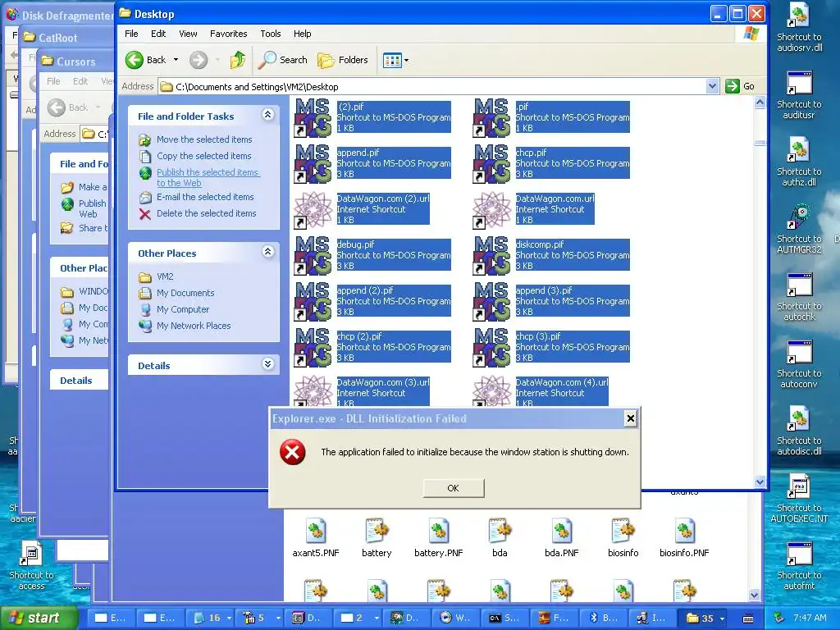The width and height of the screenshot is (840, 630).
Task: Open the View menu in Desktop window
Action: pos(188,34)
